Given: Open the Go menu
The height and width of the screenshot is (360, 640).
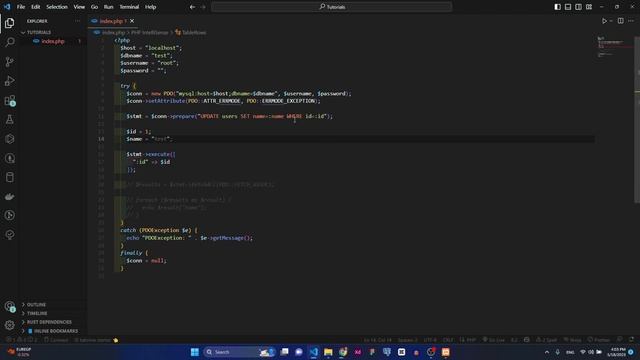Looking at the screenshot, I should [94, 7].
